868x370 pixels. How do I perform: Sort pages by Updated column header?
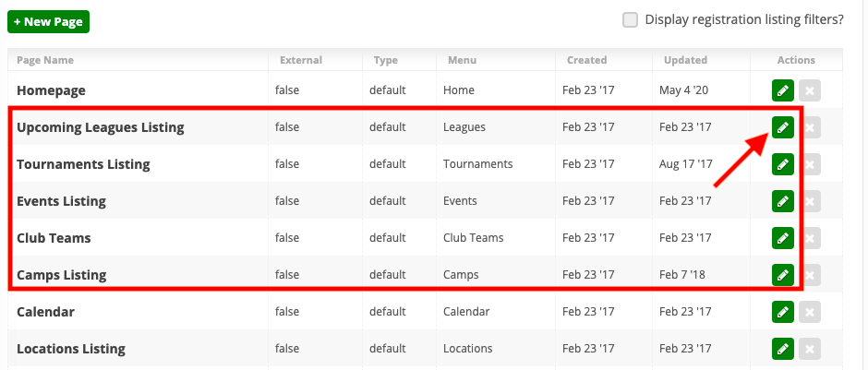tap(686, 60)
